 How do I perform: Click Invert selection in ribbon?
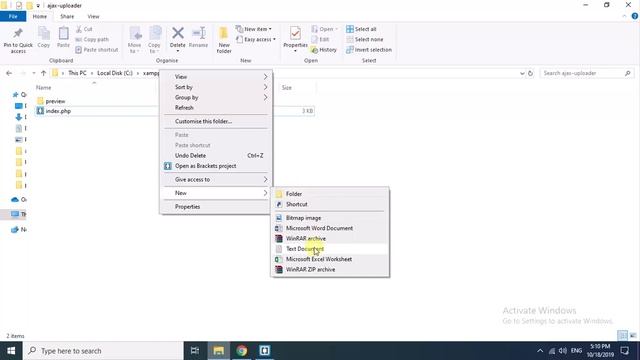[369, 50]
